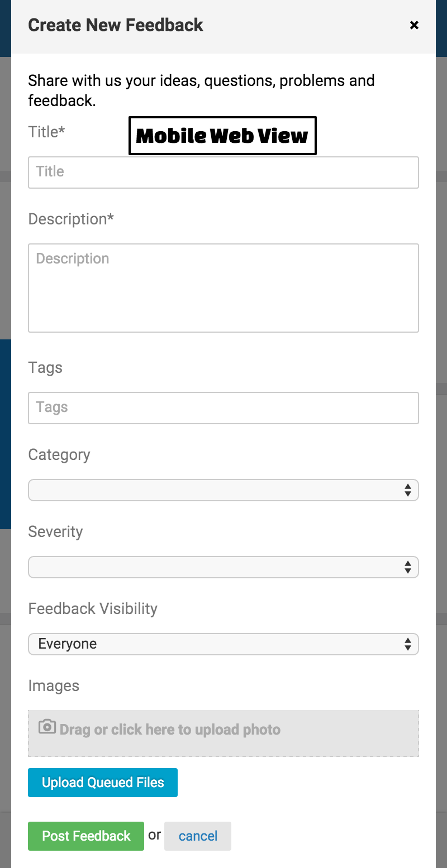The width and height of the screenshot is (447, 868).
Task: Click the Mobile Web View label box
Action: point(222,136)
